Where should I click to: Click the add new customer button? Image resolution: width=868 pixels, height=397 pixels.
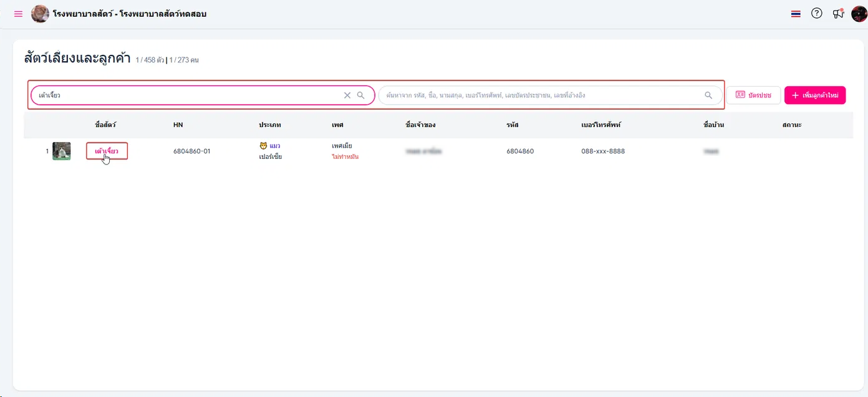click(x=815, y=95)
